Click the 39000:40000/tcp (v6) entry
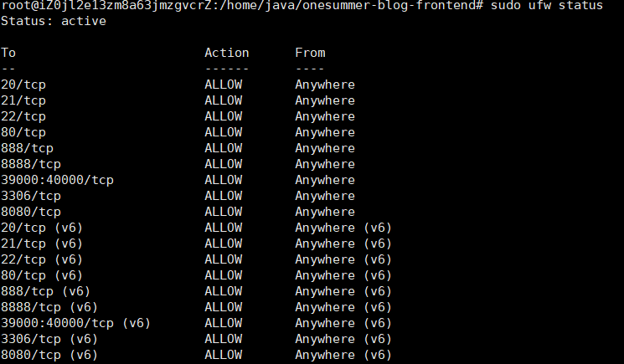 pos(75,323)
